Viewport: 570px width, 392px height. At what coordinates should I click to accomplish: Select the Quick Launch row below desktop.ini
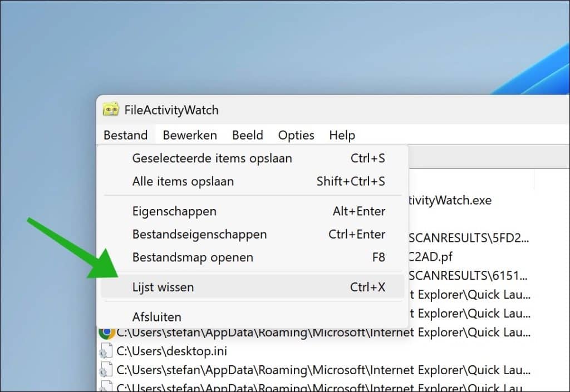click(315, 370)
